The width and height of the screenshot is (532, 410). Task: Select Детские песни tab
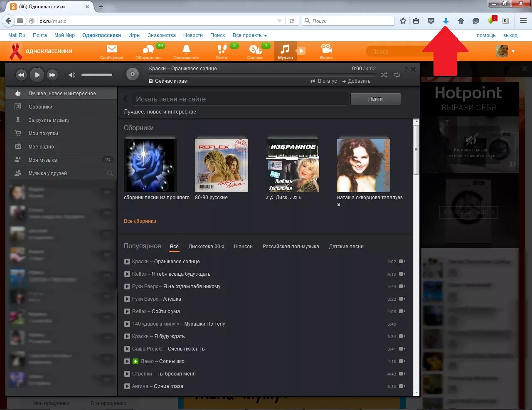(x=346, y=247)
